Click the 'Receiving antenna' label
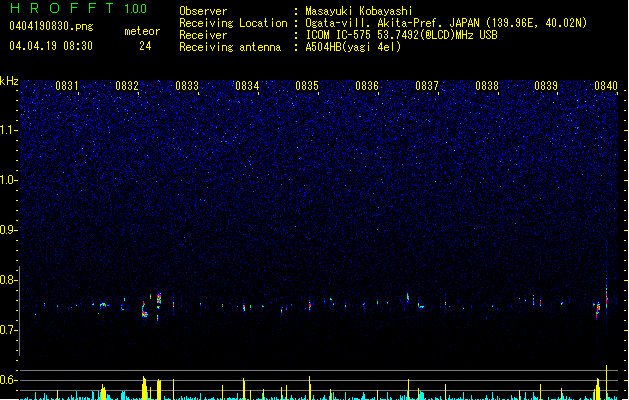Image resolution: width=629 pixels, height=400 pixels. coord(230,47)
